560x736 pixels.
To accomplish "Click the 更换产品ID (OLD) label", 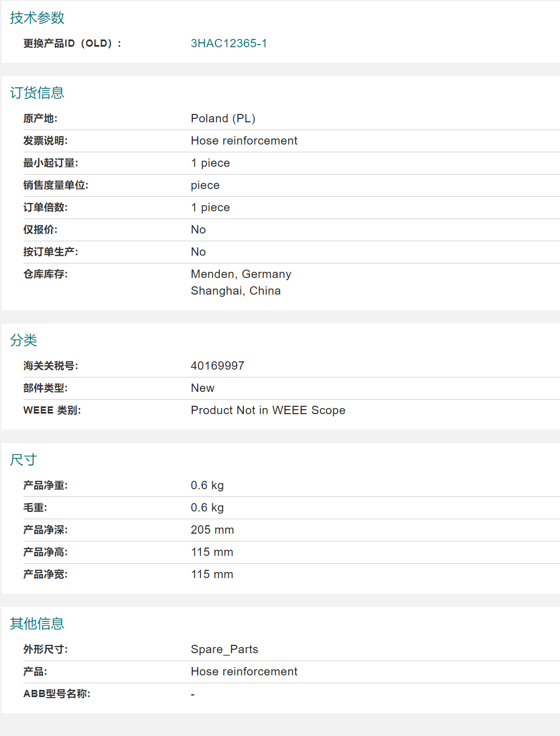I will pos(72,43).
